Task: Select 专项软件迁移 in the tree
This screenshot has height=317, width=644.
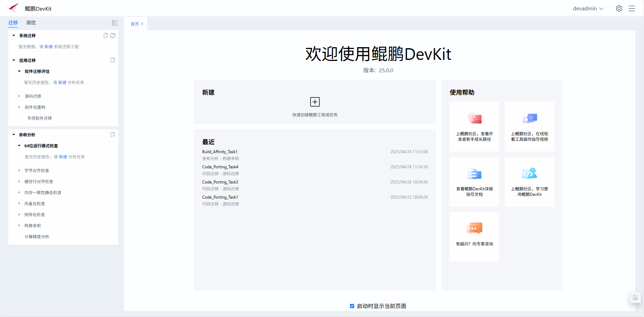Action: click(x=40, y=118)
